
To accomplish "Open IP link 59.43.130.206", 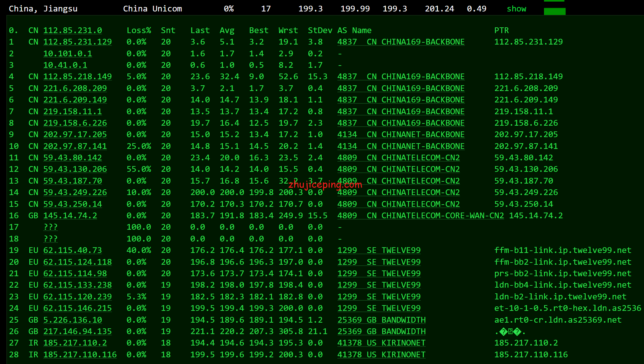I will click(75, 169).
